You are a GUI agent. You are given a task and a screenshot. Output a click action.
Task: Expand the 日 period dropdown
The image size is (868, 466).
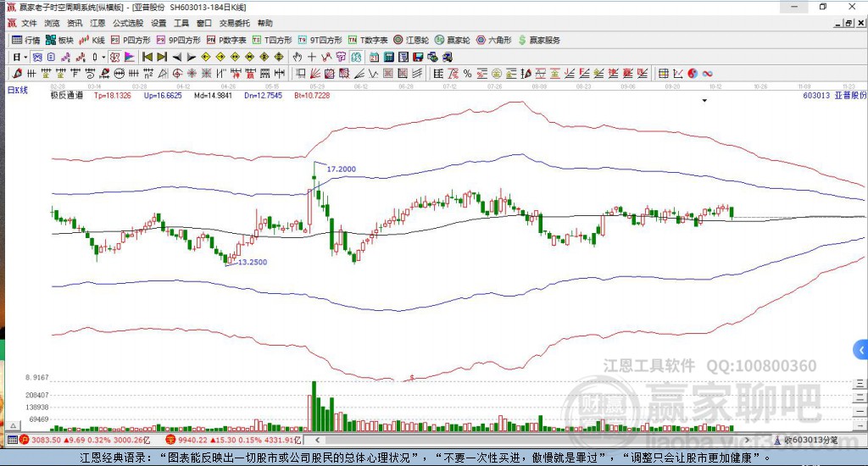coord(20,57)
